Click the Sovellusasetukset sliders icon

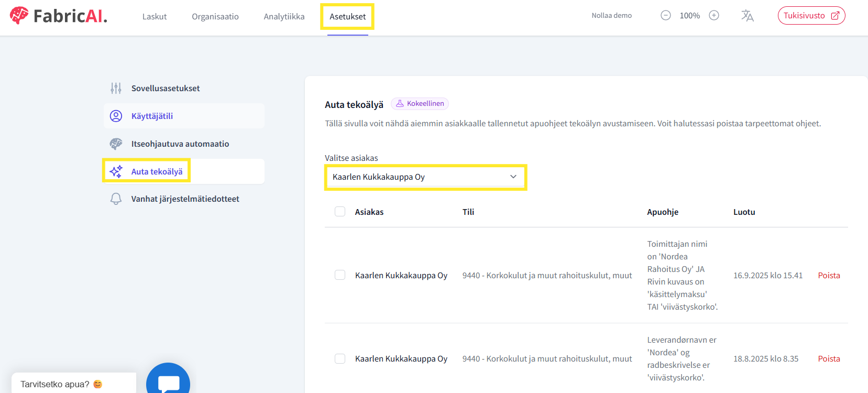116,89
